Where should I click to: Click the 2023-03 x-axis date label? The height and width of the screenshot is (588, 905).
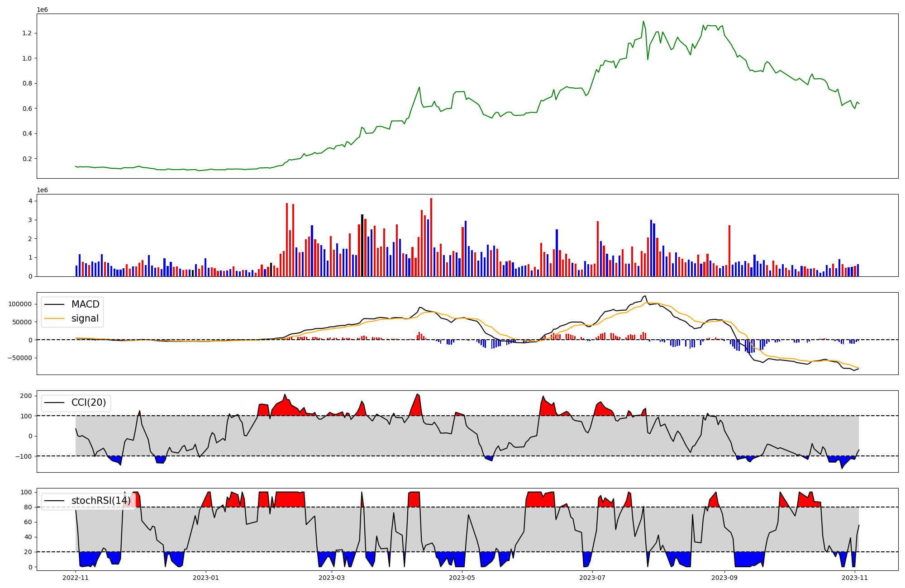pos(332,578)
